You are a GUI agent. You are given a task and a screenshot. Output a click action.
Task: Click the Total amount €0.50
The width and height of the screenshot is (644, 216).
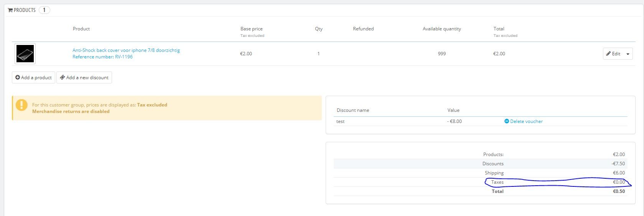click(619, 191)
